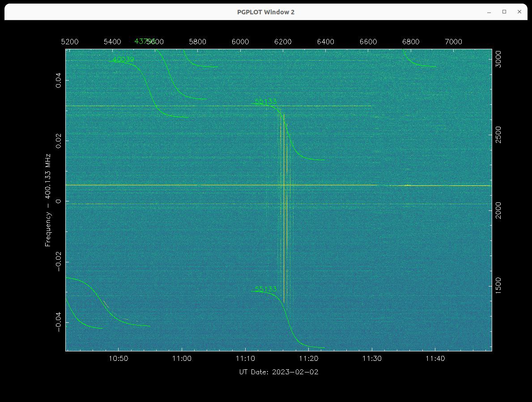Click the upper 55133 satellite label
Screen dimensions: 532x402
[x=266, y=102]
